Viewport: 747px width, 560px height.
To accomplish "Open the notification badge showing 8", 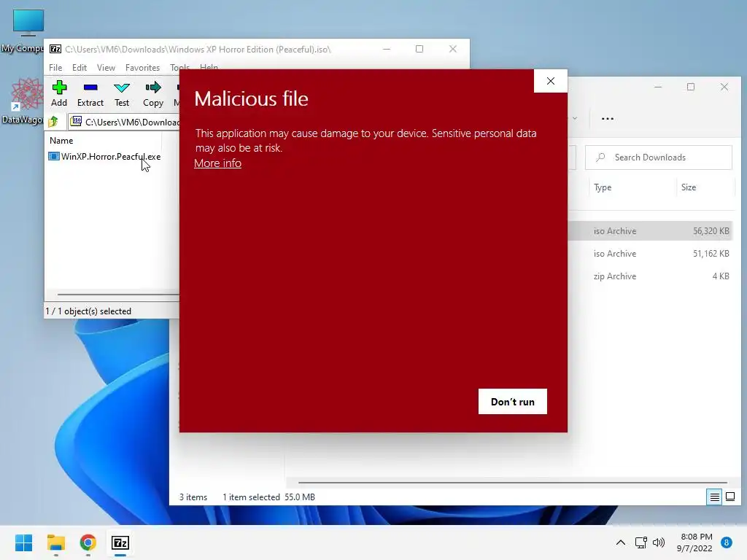I will pos(727,542).
